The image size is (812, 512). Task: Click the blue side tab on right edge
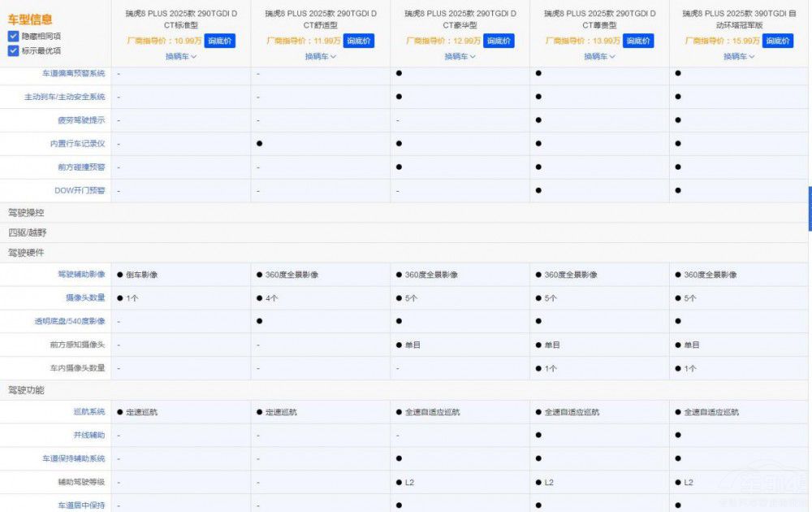click(x=810, y=208)
